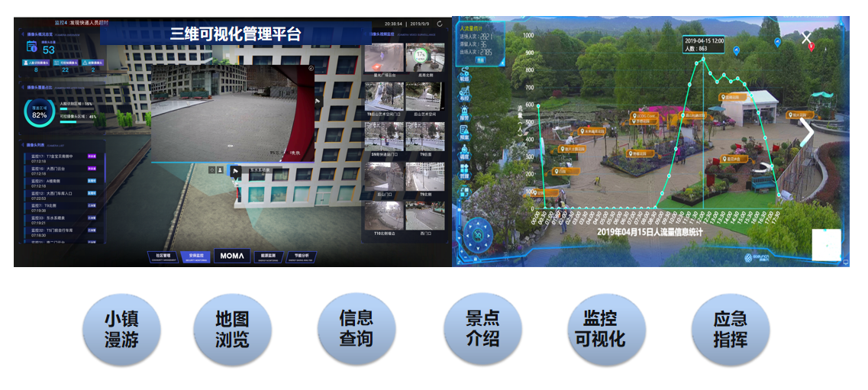Close the camera video popup

pyautogui.click(x=311, y=68)
